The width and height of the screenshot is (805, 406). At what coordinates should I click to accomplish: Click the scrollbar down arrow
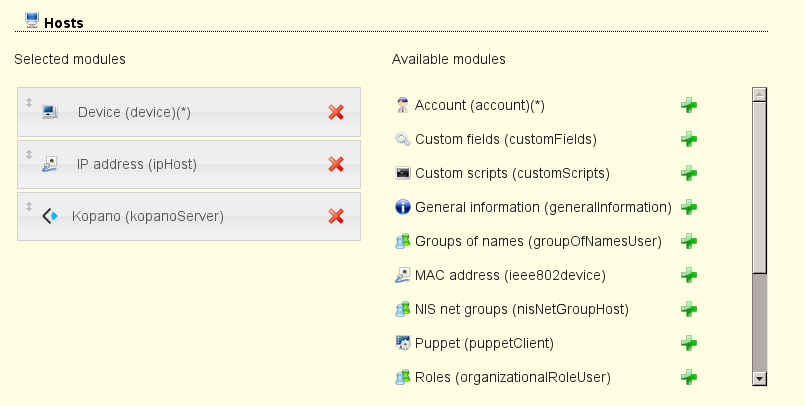click(x=759, y=378)
